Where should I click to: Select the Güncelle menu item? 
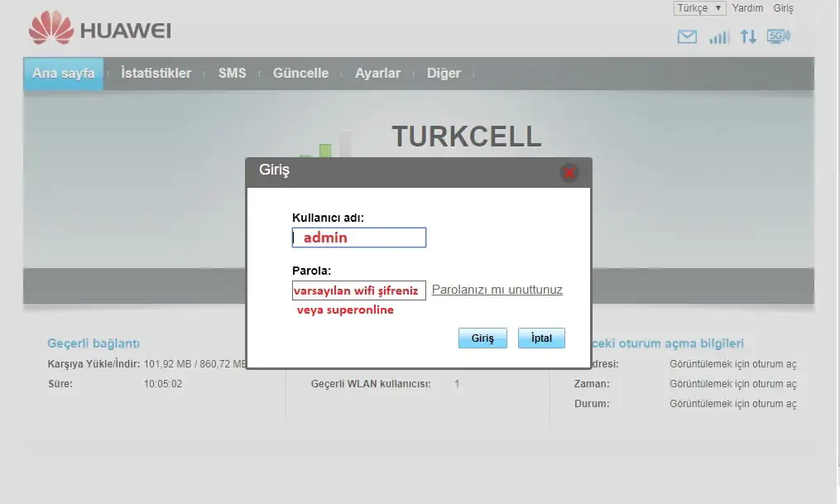300,73
